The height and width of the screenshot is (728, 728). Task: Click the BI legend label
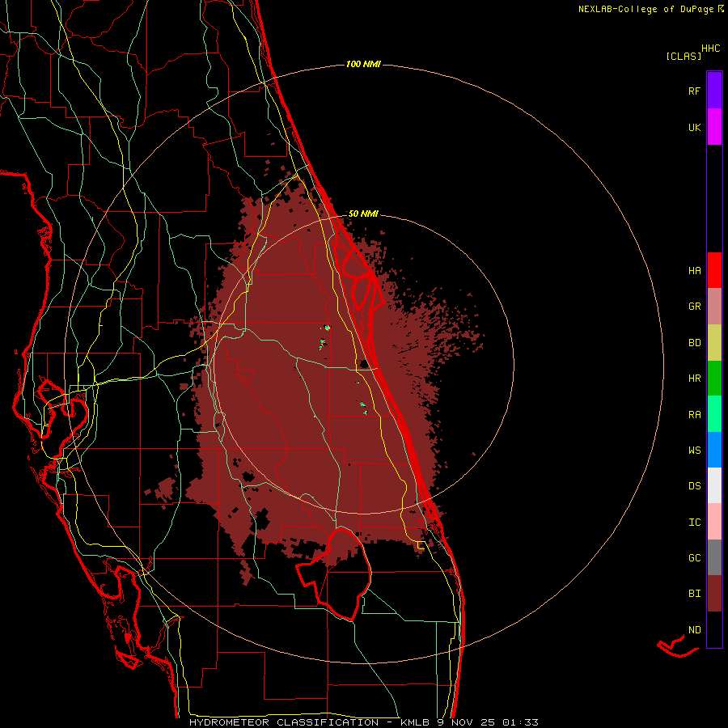pos(694,594)
